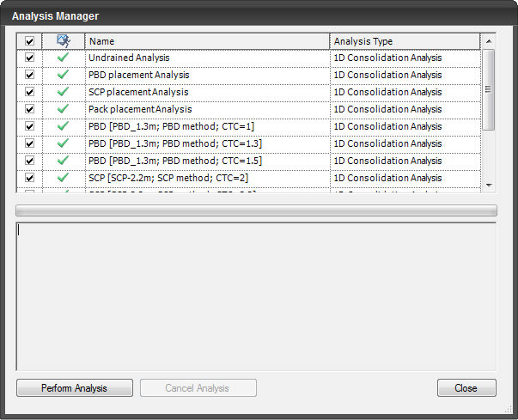518x420 pixels.
Task: Click green checkmark for Pack placement Analysis
Action: [x=63, y=109]
